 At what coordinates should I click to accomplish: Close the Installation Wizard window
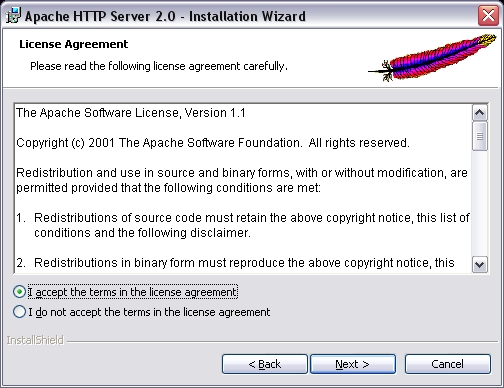tap(488, 16)
